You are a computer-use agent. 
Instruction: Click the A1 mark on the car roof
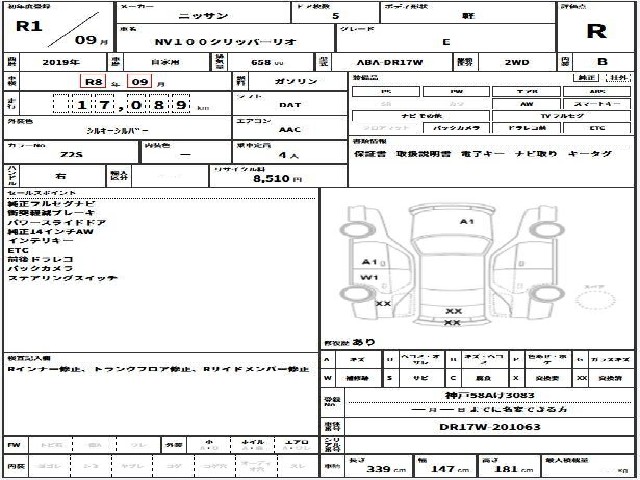tap(467, 222)
